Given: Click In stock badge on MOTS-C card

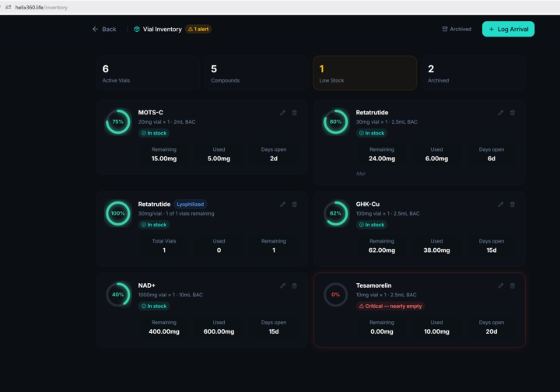Looking at the screenshot, I should pyautogui.click(x=154, y=133).
